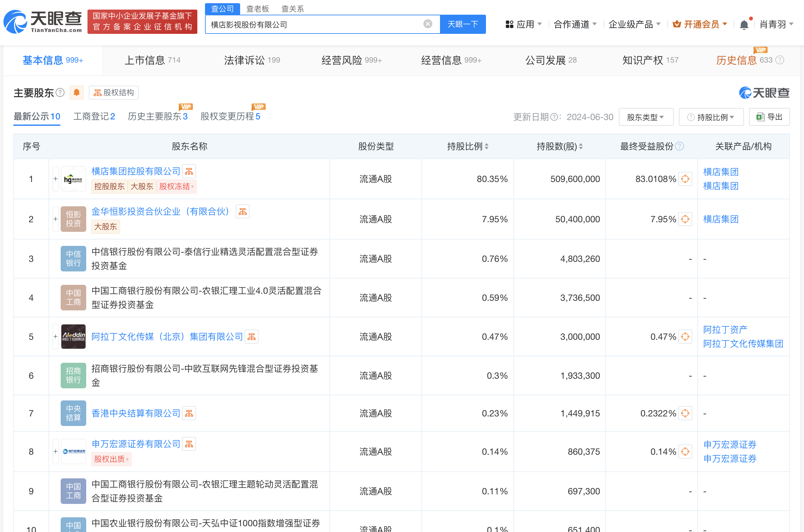Switch to 查老板 search mode
The image size is (804, 532).
coord(257,9)
